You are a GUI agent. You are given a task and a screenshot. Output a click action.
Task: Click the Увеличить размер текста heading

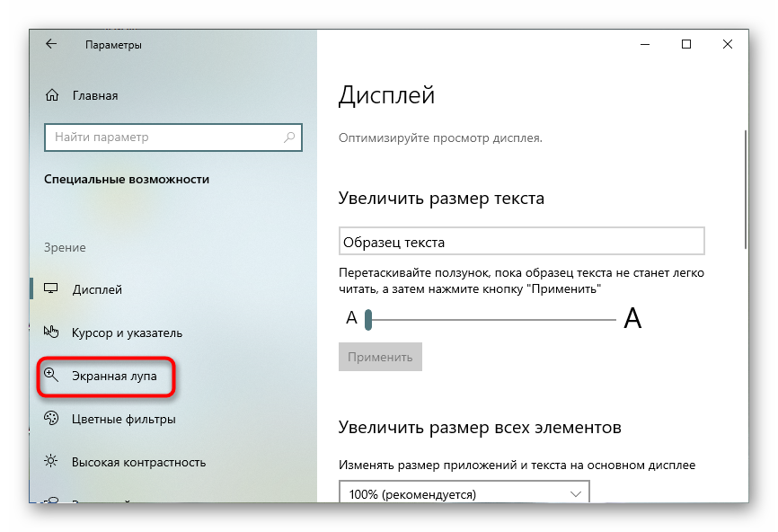coord(441,199)
